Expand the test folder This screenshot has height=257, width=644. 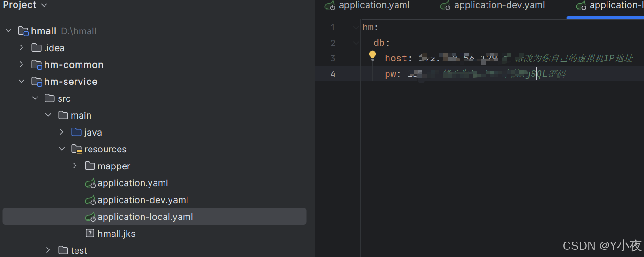pos(48,250)
